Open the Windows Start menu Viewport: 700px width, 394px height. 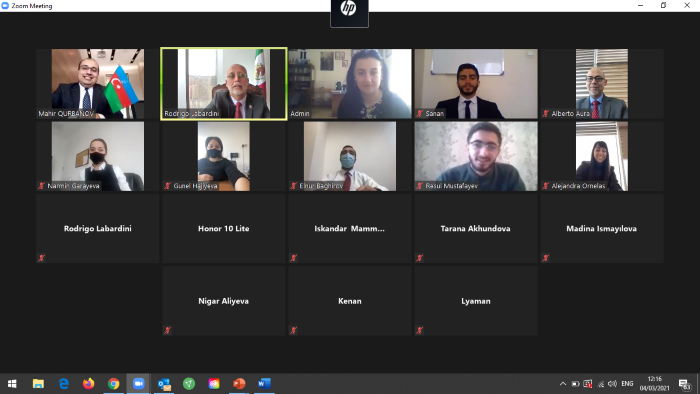(x=12, y=384)
